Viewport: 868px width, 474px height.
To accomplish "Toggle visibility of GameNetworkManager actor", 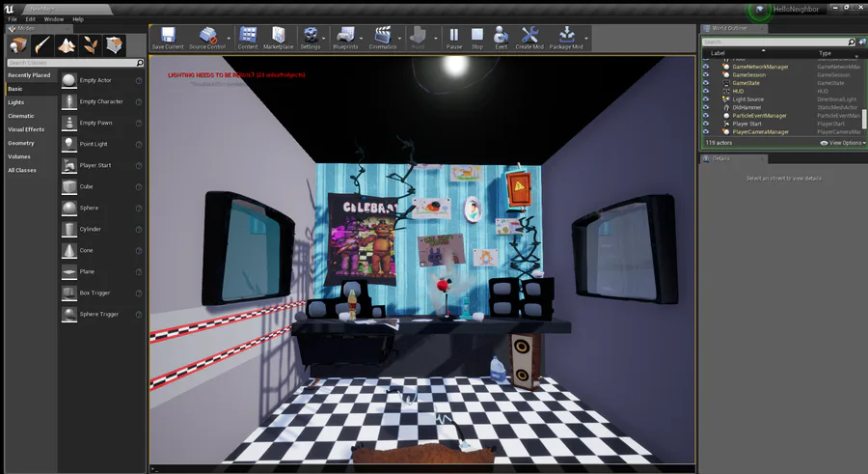I will (x=706, y=67).
